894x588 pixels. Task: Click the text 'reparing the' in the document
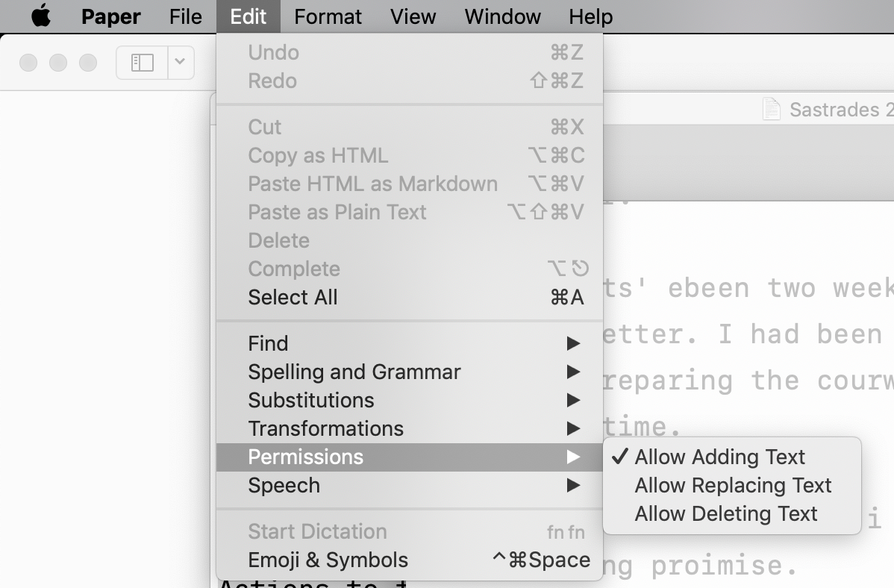tap(701, 381)
